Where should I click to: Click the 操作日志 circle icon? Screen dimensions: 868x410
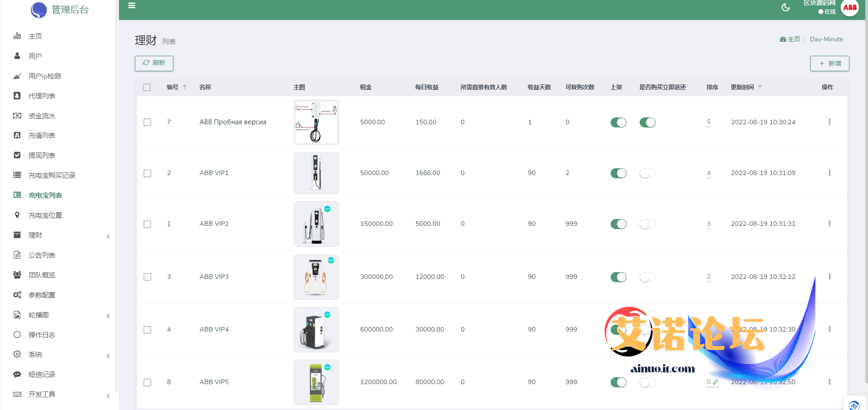[17, 335]
